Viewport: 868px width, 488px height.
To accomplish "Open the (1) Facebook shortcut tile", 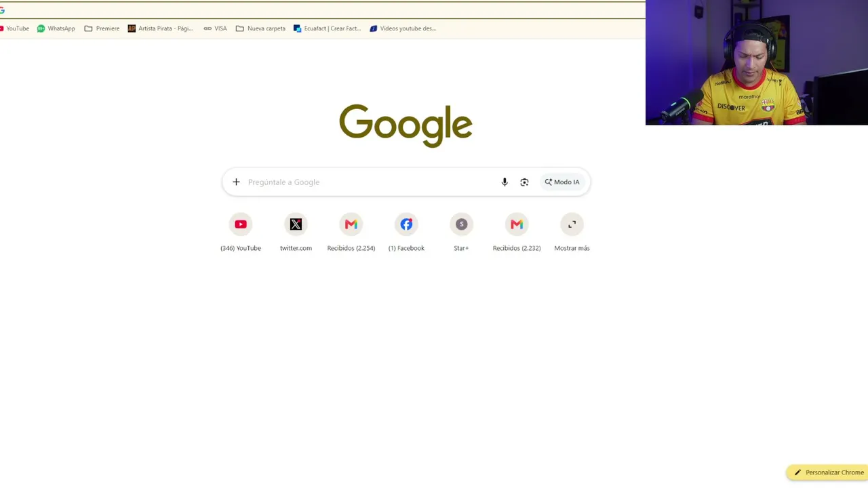I will (406, 232).
